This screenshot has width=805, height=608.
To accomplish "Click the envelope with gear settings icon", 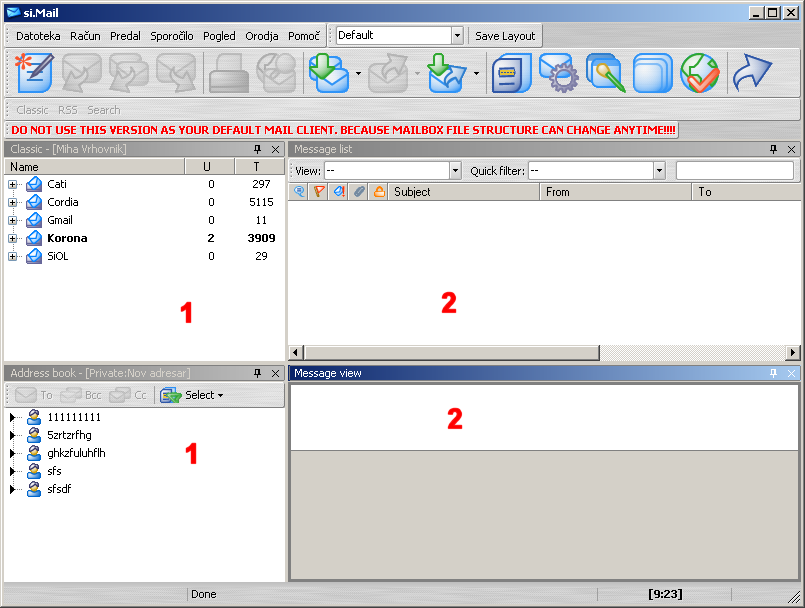I will click(x=559, y=73).
